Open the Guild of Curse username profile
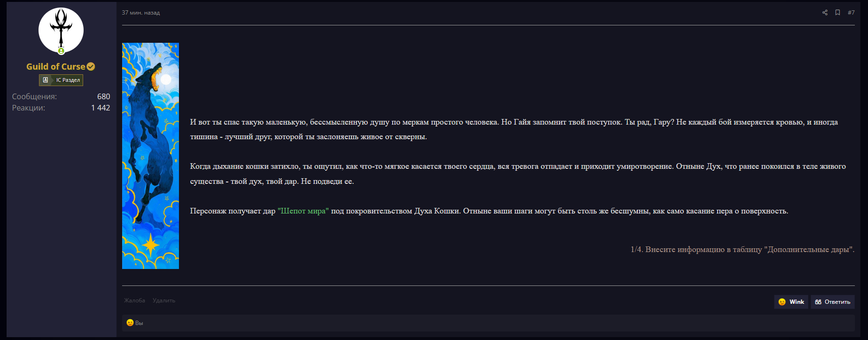Image resolution: width=868 pixels, height=340 pixels. point(55,67)
